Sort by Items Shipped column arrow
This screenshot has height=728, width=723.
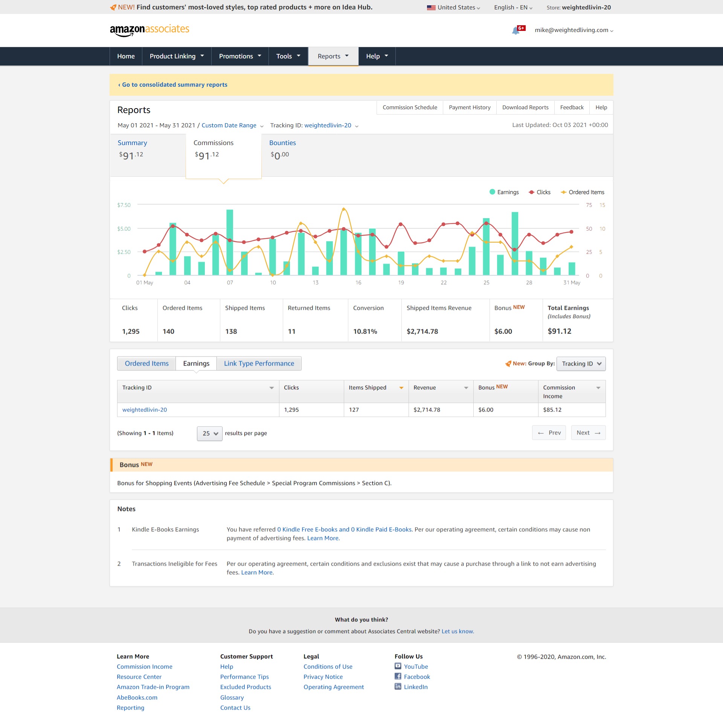click(x=401, y=388)
